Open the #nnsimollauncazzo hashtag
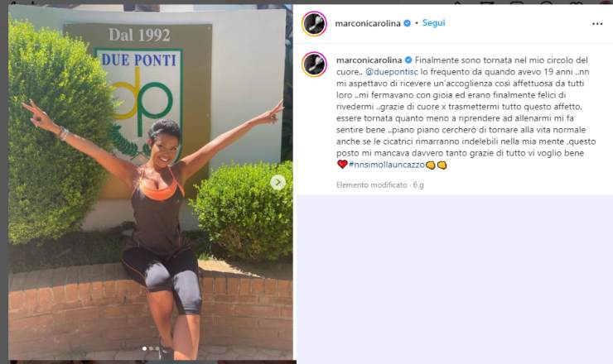Viewport: 613px width, 364px height. click(x=387, y=165)
